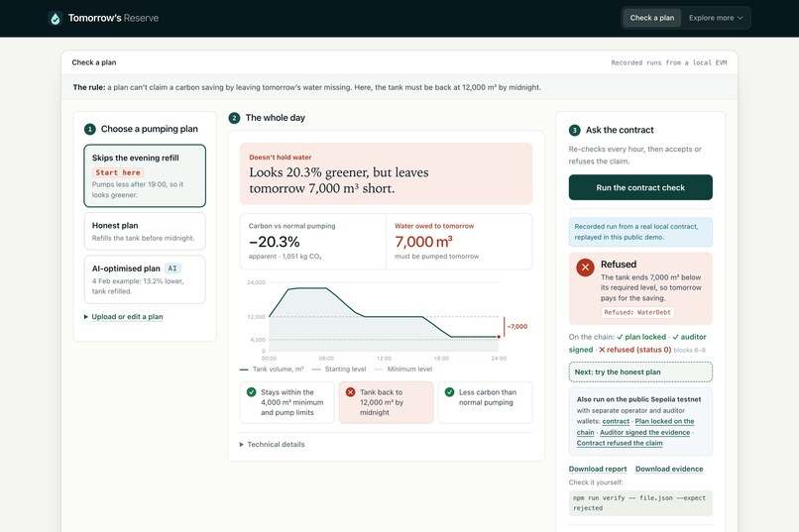Click the green check on Less carbon card
The height and width of the screenshot is (532, 799).
coord(449,392)
